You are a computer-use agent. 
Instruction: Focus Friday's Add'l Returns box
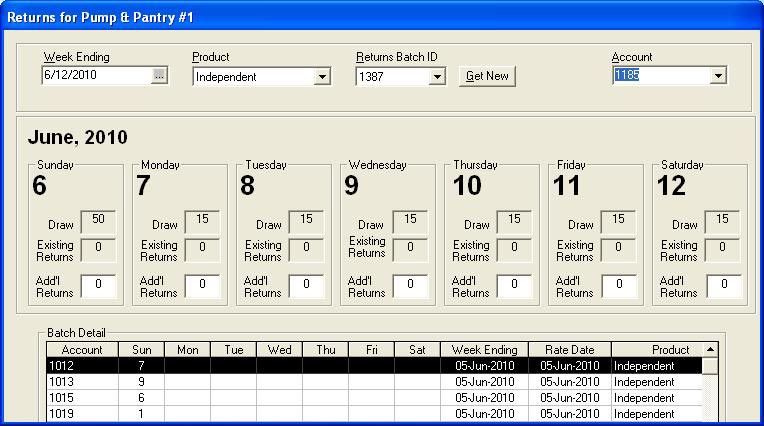click(x=618, y=286)
